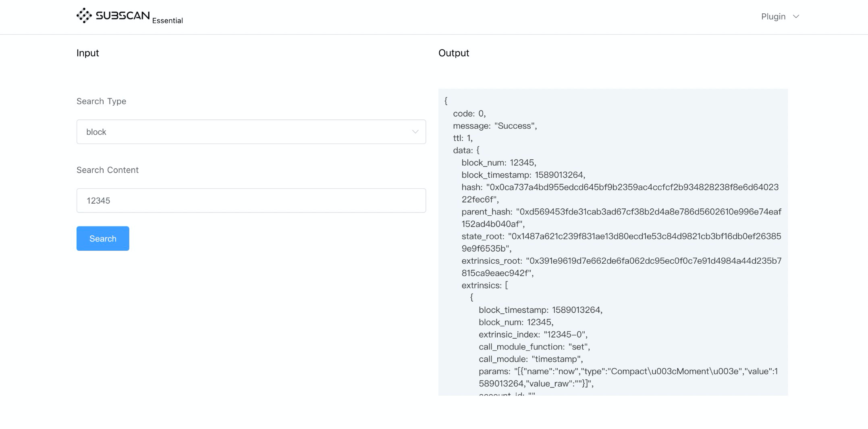Click the Search Content label
The height and width of the screenshot is (429, 868).
[x=108, y=170]
